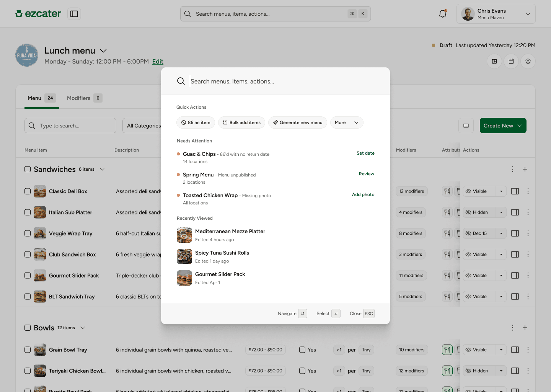Image resolution: width=551 pixels, height=392 pixels.
Task: Click the Generate new menu button
Action: [297, 122]
